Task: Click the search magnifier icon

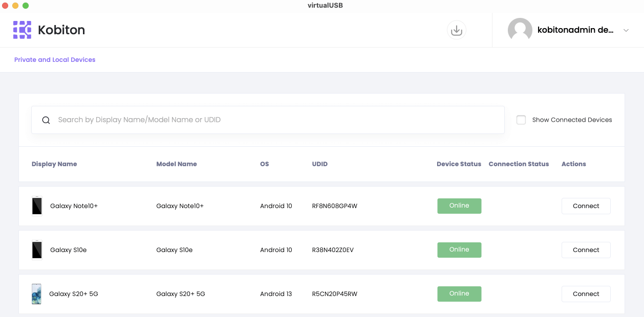Action: click(x=46, y=120)
